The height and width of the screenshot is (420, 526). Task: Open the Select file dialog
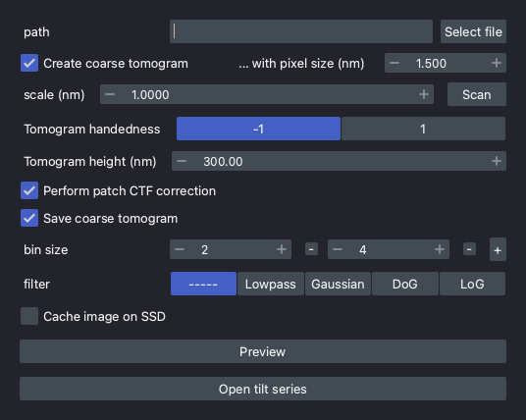tap(473, 31)
